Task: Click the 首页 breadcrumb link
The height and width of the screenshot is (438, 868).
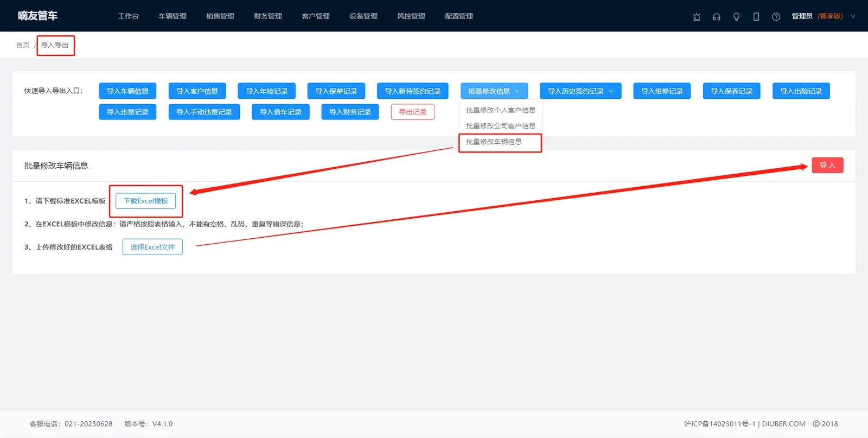Action: pyautogui.click(x=23, y=45)
